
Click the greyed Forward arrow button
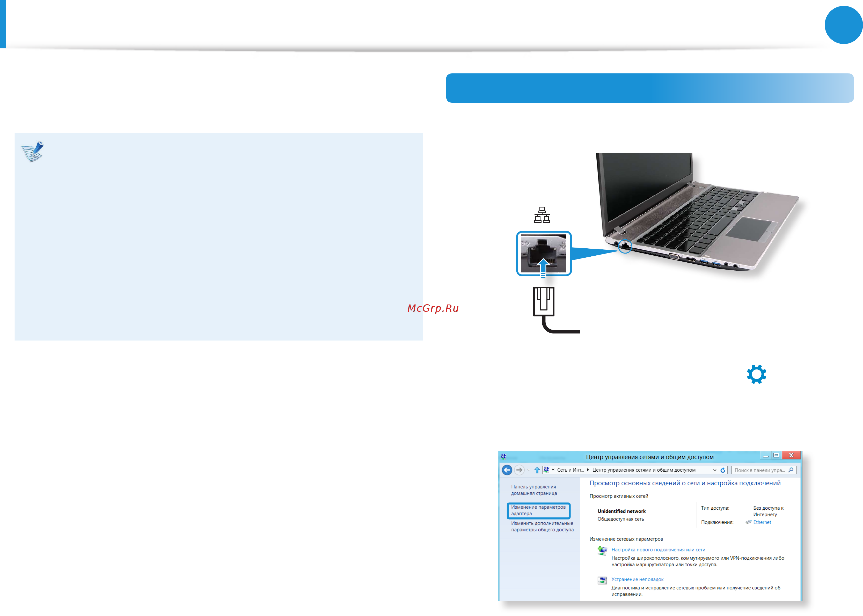[519, 470]
